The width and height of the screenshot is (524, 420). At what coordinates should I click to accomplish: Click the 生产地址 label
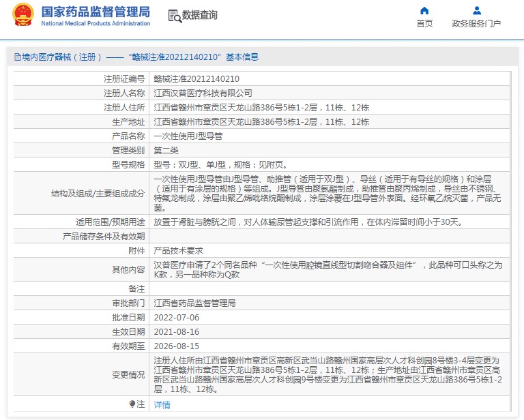128,122
